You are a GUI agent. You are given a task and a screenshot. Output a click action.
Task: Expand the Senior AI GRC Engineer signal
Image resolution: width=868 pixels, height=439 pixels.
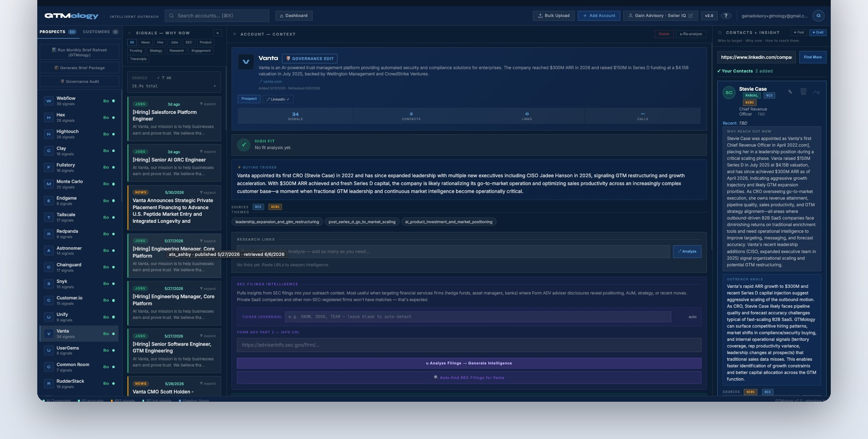tap(208, 152)
